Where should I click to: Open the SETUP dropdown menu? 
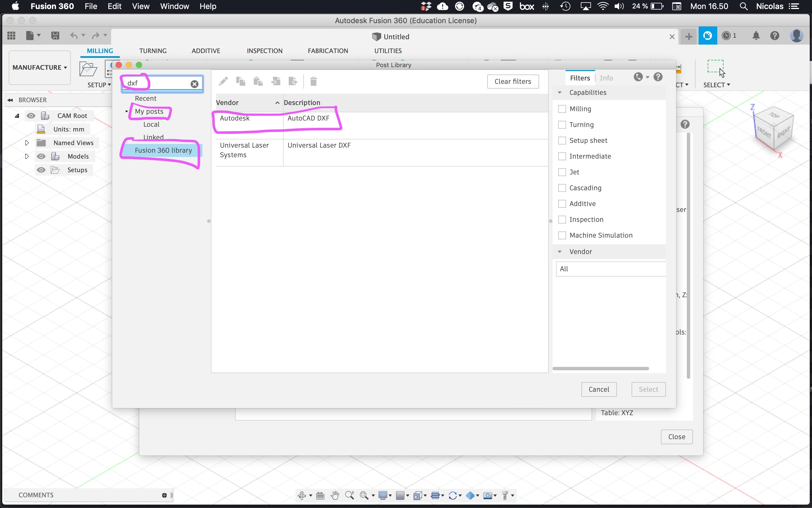pos(99,85)
